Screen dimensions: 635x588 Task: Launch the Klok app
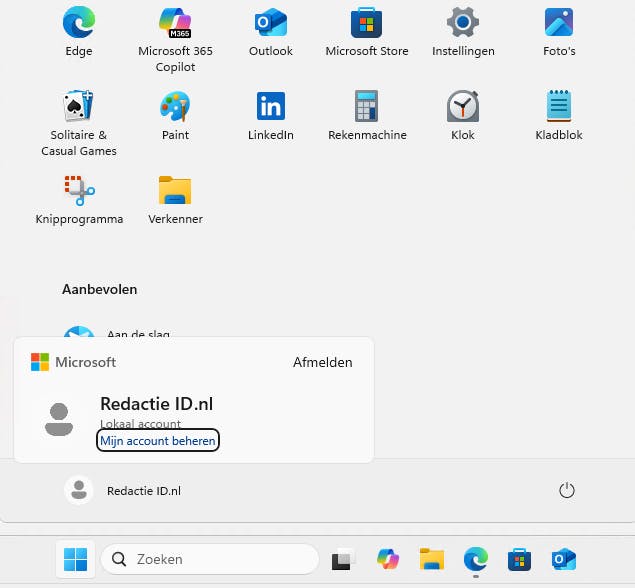coord(462,116)
